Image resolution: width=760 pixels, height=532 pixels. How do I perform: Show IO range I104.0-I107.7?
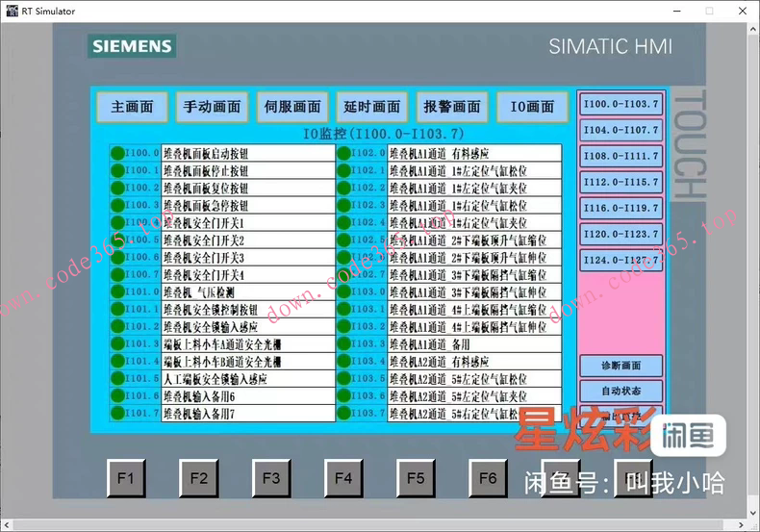tap(621, 130)
